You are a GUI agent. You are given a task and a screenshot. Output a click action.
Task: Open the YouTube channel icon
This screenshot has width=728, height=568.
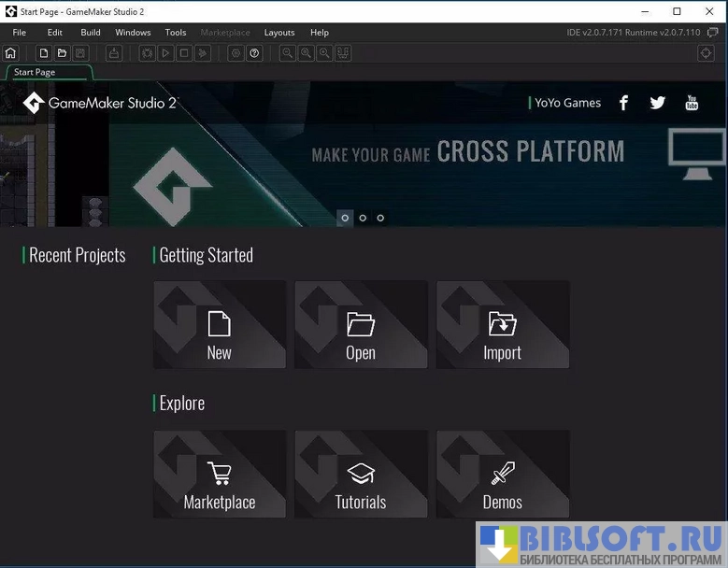(x=692, y=103)
